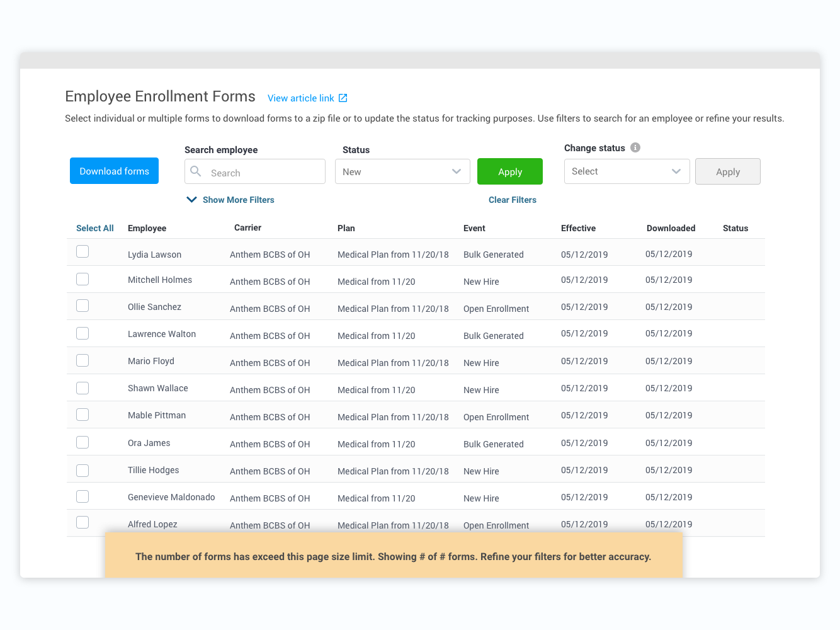840x630 pixels.
Task: Click the external link icon beside View article link
Action: tap(343, 98)
